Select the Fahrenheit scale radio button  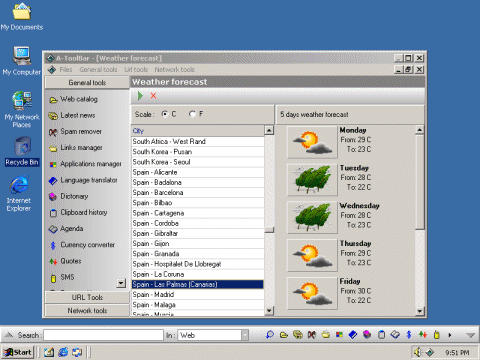tap(192, 114)
